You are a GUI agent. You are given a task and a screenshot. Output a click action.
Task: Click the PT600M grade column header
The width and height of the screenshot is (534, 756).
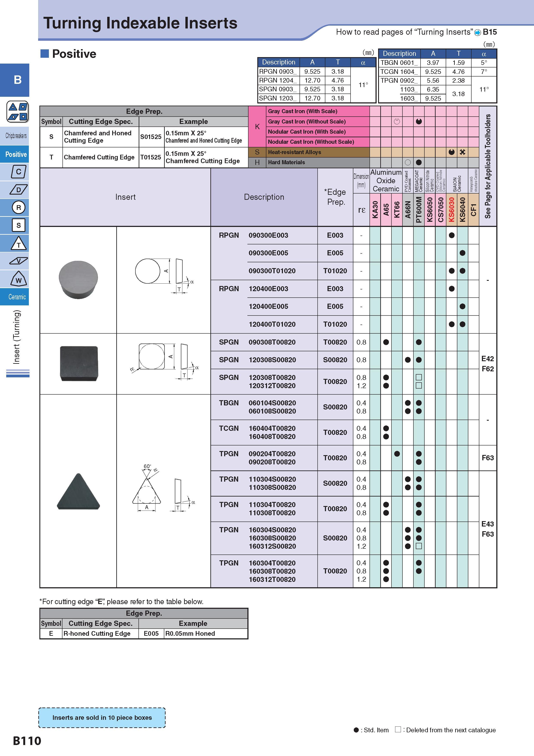[419, 210]
